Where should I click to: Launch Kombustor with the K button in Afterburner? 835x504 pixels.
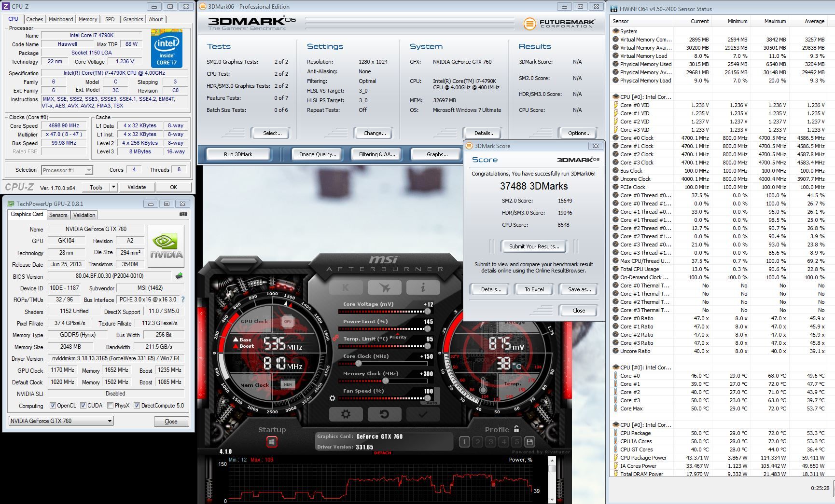tap(346, 287)
